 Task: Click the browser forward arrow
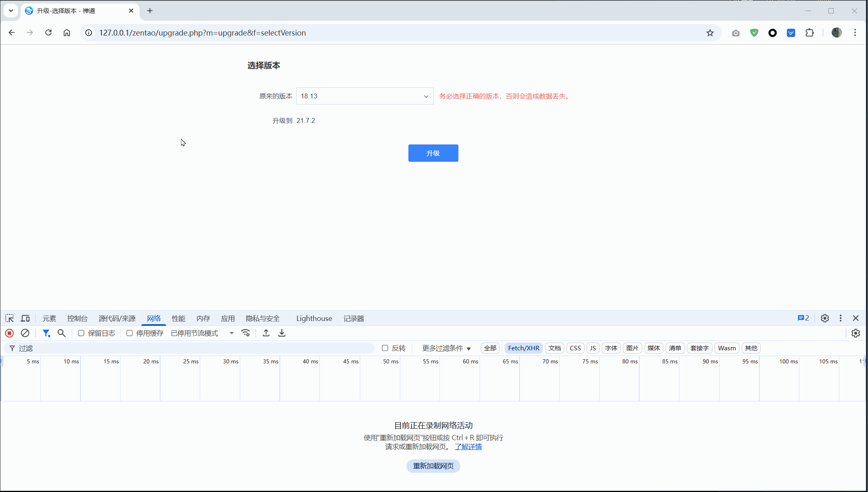click(x=30, y=33)
